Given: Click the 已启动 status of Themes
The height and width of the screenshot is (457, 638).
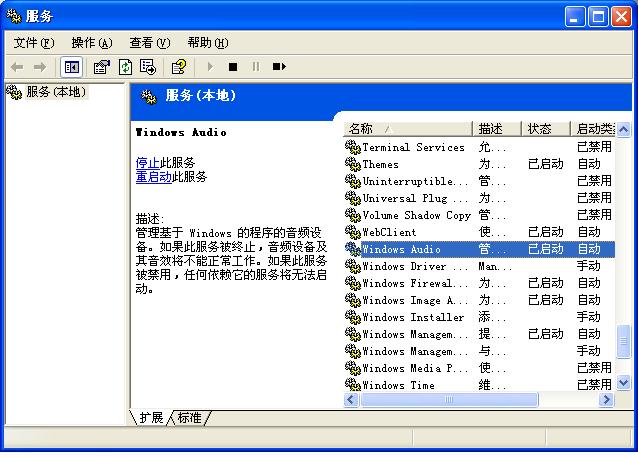Looking at the screenshot, I should [546, 164].
